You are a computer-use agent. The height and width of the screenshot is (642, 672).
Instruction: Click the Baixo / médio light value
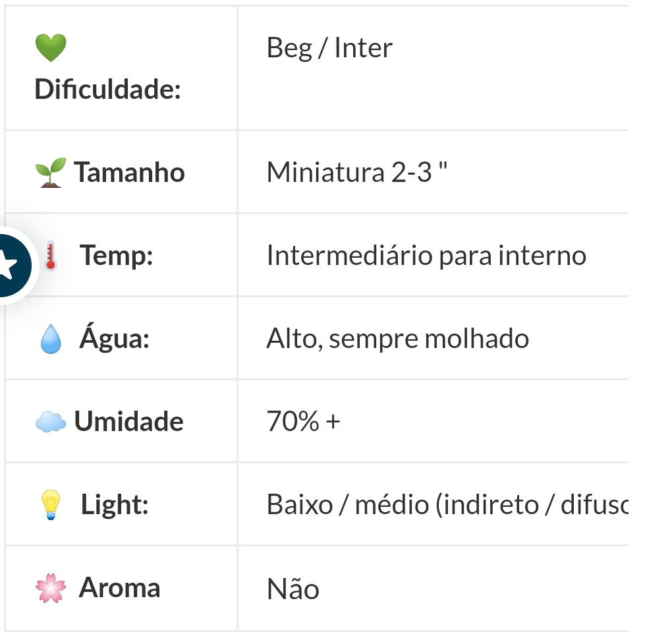click(x=447, y=505)
